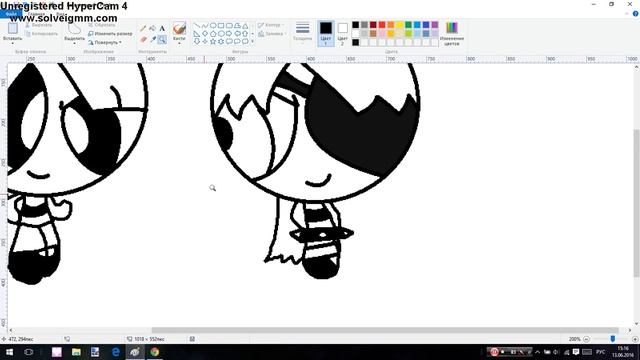Select the triangle shape in first row
The image size is (640, 360).
(245, 26)
